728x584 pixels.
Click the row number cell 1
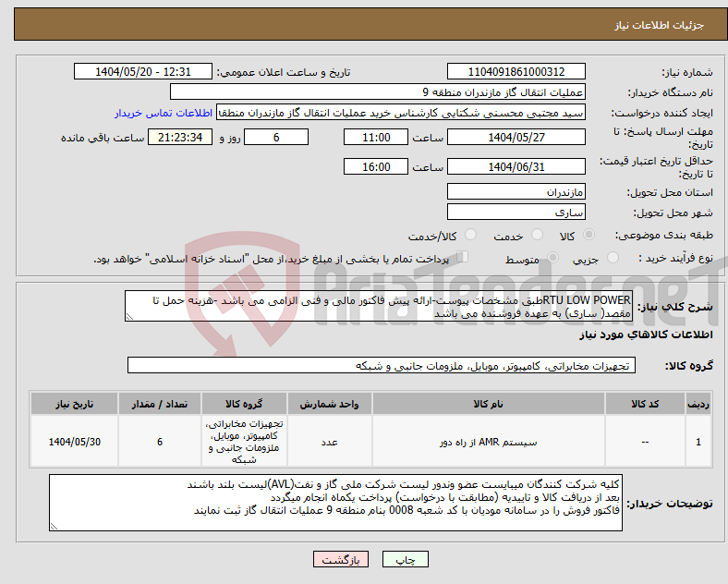click(x=698, y=442)
